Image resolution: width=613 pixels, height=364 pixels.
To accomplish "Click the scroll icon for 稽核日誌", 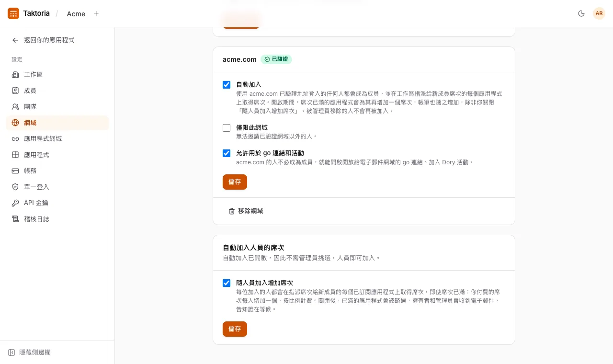I will 15,219.
